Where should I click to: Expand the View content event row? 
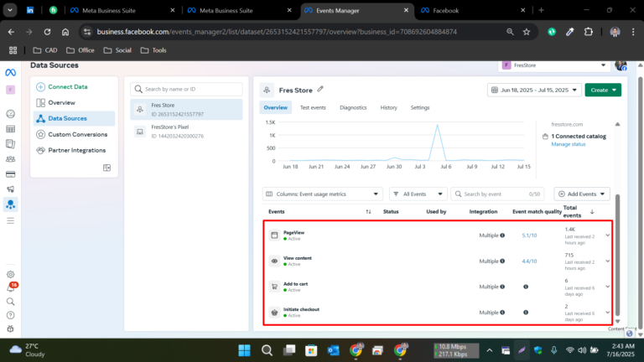point(607,261)
